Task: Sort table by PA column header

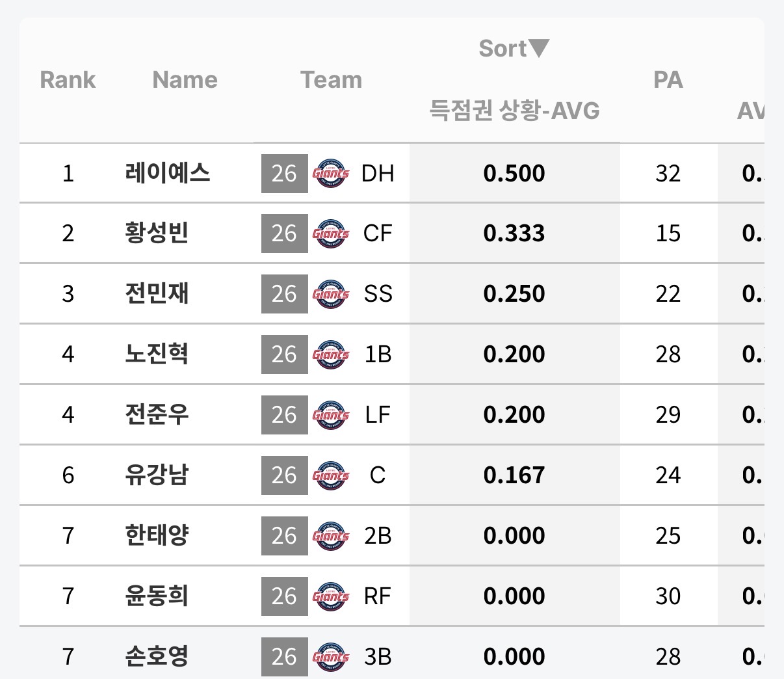Action: (x=668, y=80)
